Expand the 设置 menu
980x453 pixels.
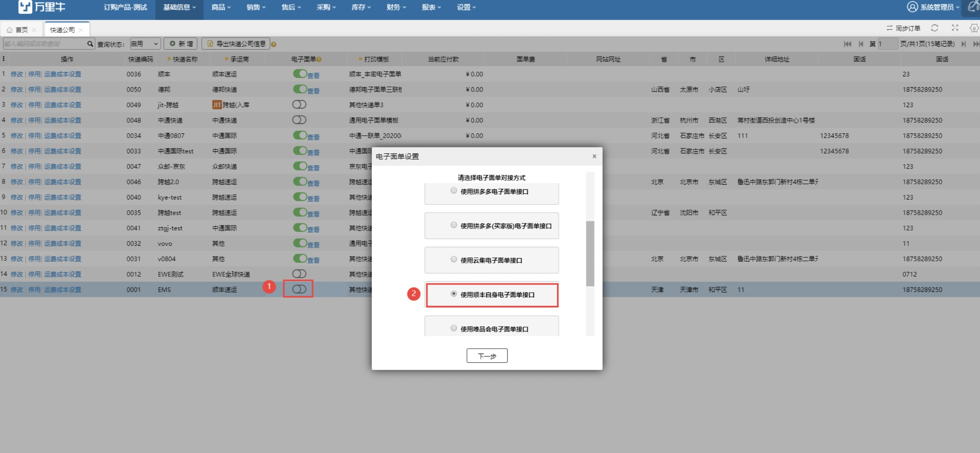click(467, 7)
